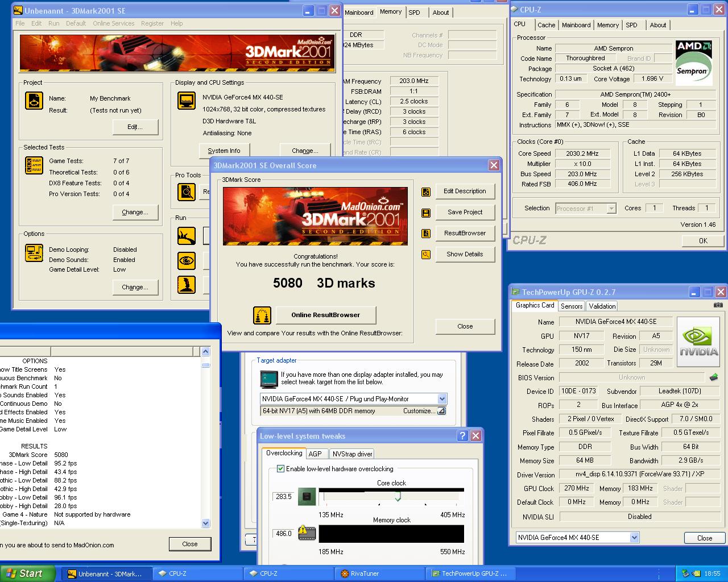Click the Display settings monitor icon

(187, 101)
